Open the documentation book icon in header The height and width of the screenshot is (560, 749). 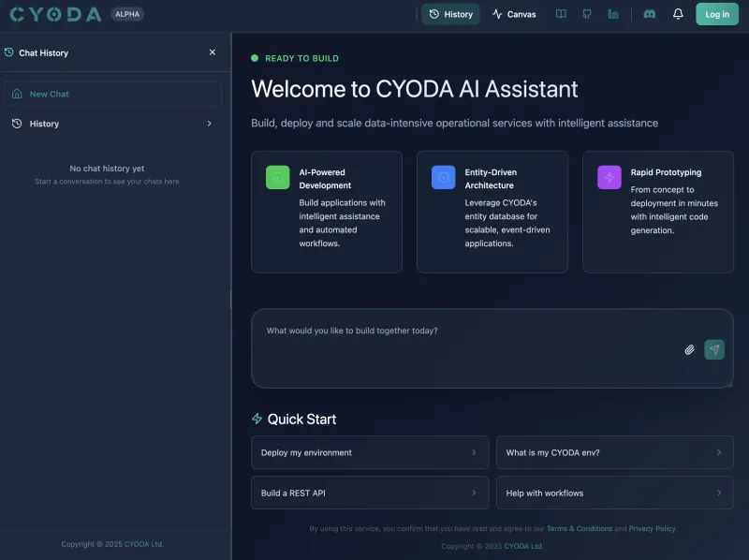tap(560, 14)
